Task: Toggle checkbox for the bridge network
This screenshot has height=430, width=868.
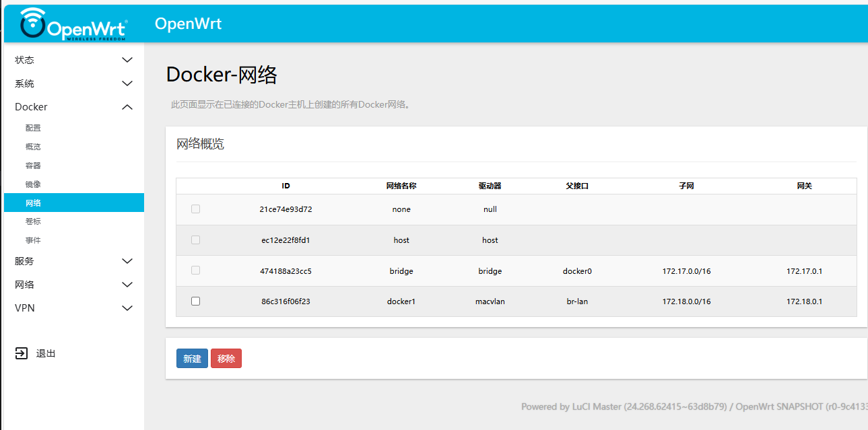Action: click(195, 271)
